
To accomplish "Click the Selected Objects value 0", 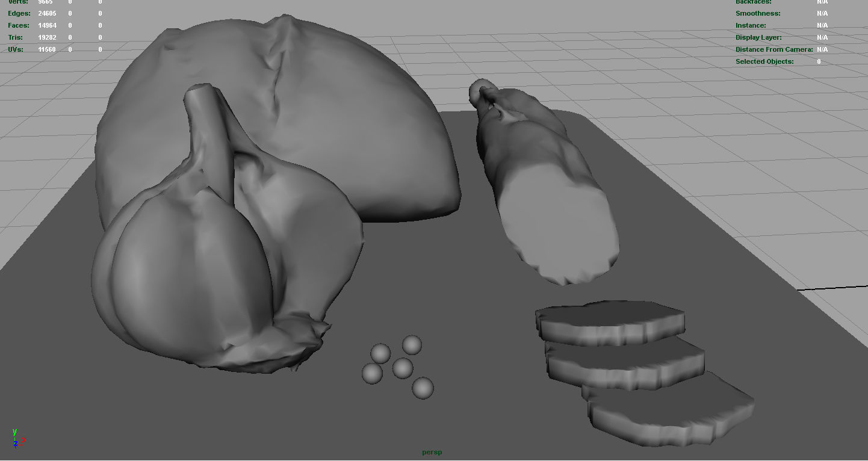I will pos(819,61).
